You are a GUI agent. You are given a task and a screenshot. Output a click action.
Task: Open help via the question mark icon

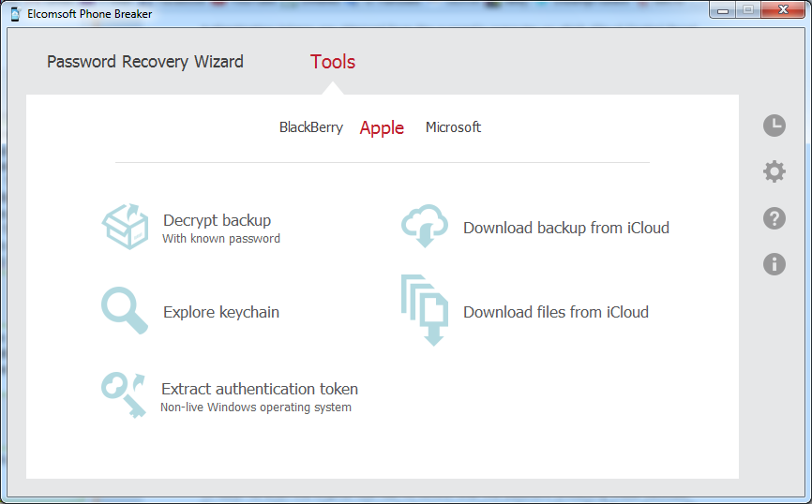point(774,218)
